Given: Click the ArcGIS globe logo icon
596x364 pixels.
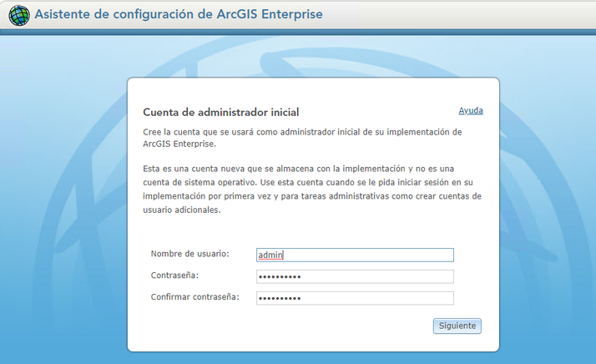Looking at the screenshot, I should pos(19,16).
